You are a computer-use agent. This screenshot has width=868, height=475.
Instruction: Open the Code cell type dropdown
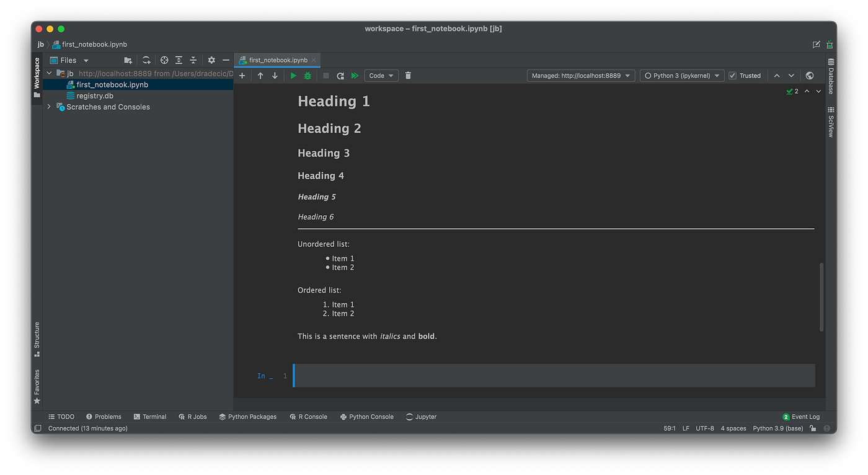tap(381, 75)
